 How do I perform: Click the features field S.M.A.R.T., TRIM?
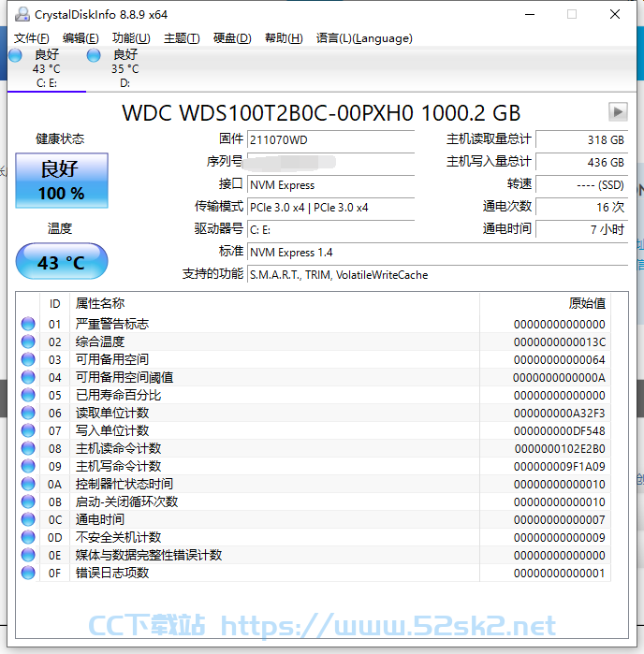437,275
